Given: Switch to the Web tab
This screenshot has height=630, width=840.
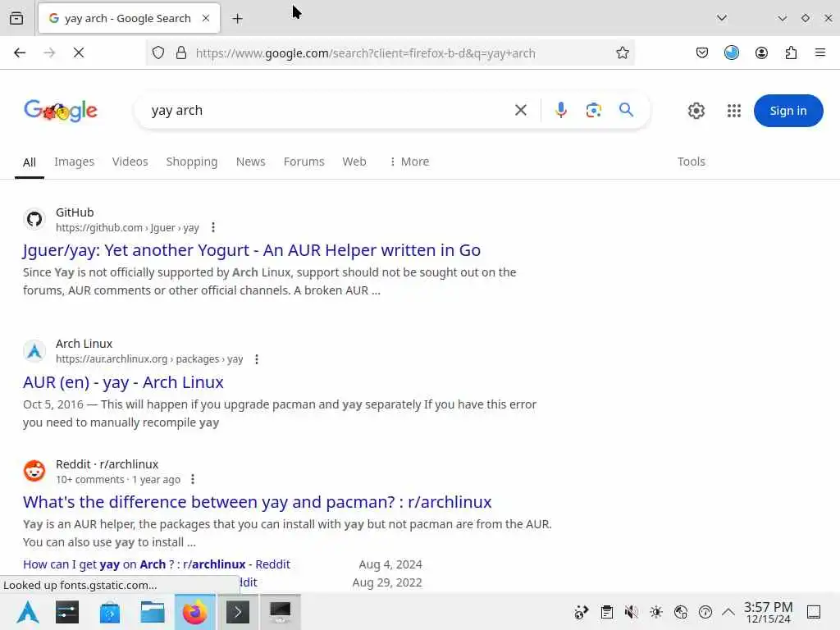Looking at the screenshot, I should [354, 162].
